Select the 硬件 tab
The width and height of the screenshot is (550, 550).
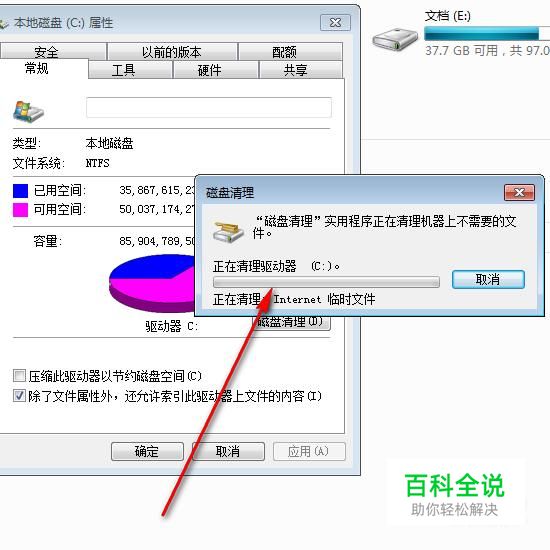click(209, 70)
